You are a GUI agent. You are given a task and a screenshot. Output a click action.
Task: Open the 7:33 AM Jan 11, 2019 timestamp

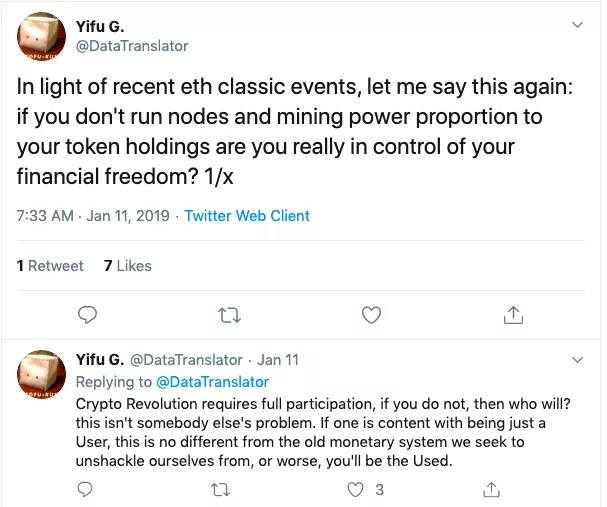92,216
